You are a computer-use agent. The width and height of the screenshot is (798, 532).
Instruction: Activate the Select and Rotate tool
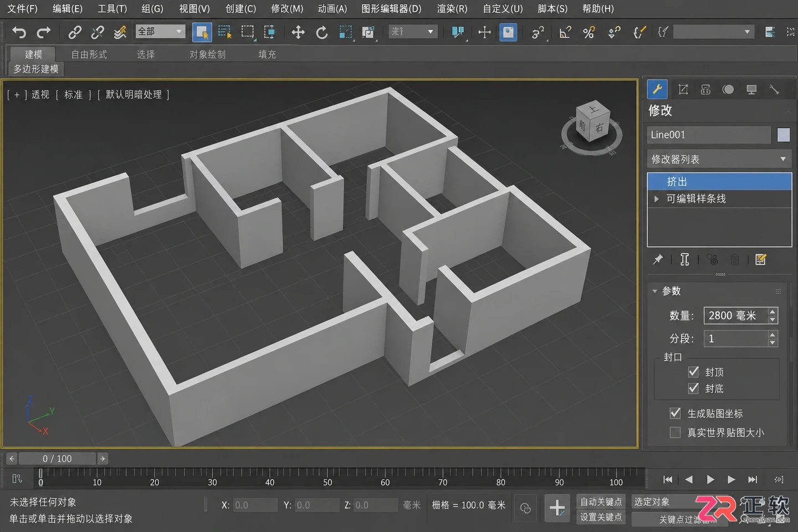321,32
